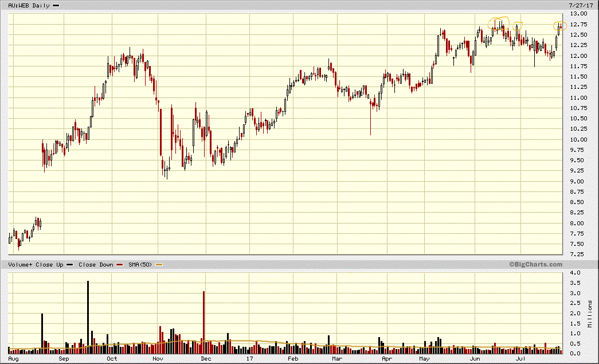Select the 12.50 price axis label
Viewport: 599px width, 364px height.
click(578, 34)
